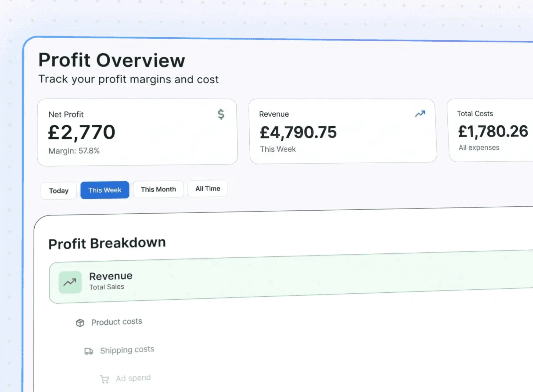
Task: Click the truck icon beside Shipping costs
Action: 88,351
